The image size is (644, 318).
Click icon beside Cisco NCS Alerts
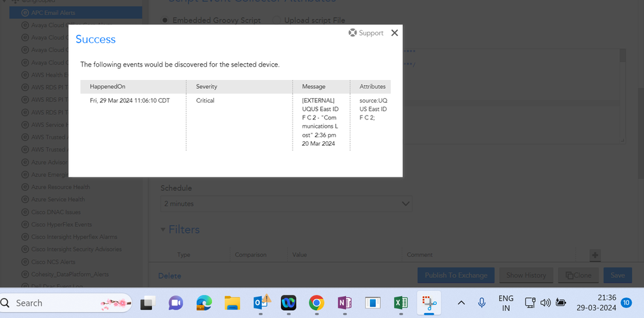pos(24,262)
